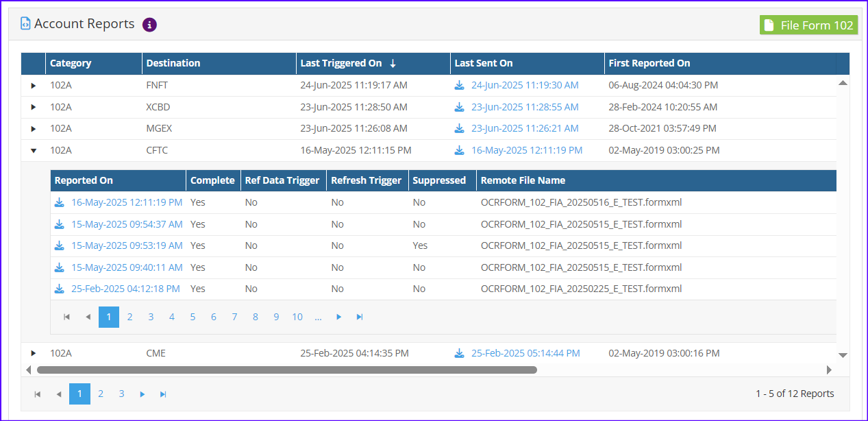868x421 pixels.
Task: Download sub-report from 25-Feb-2025 04:12:18 PM
Action: point(60,289)
